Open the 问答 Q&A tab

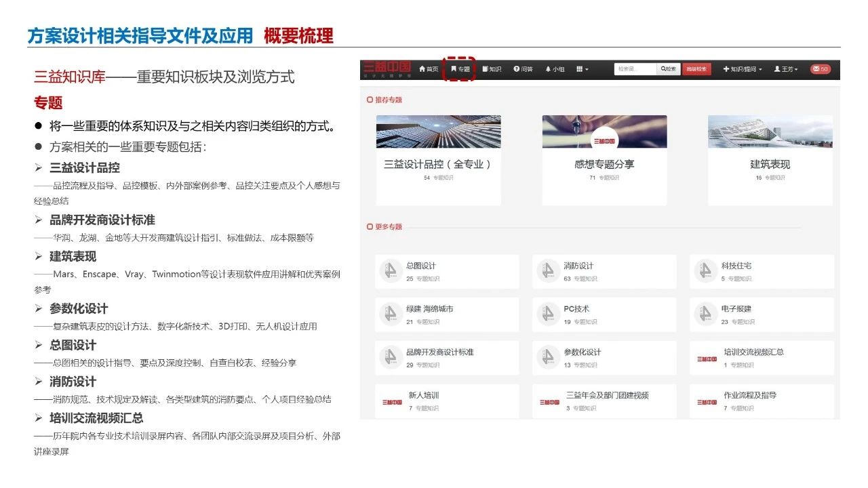tap(523, 69)
